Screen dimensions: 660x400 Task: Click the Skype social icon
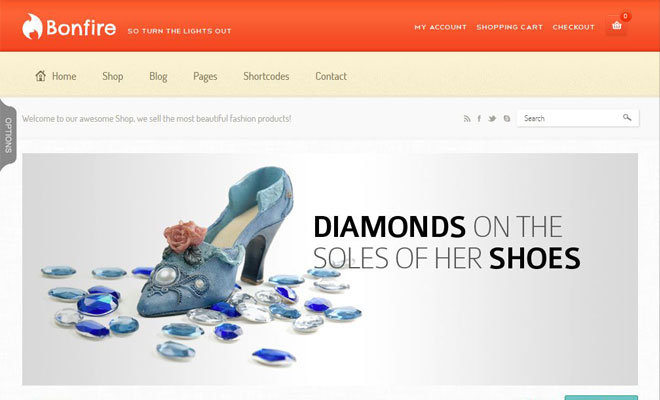(x=507, y=119)
